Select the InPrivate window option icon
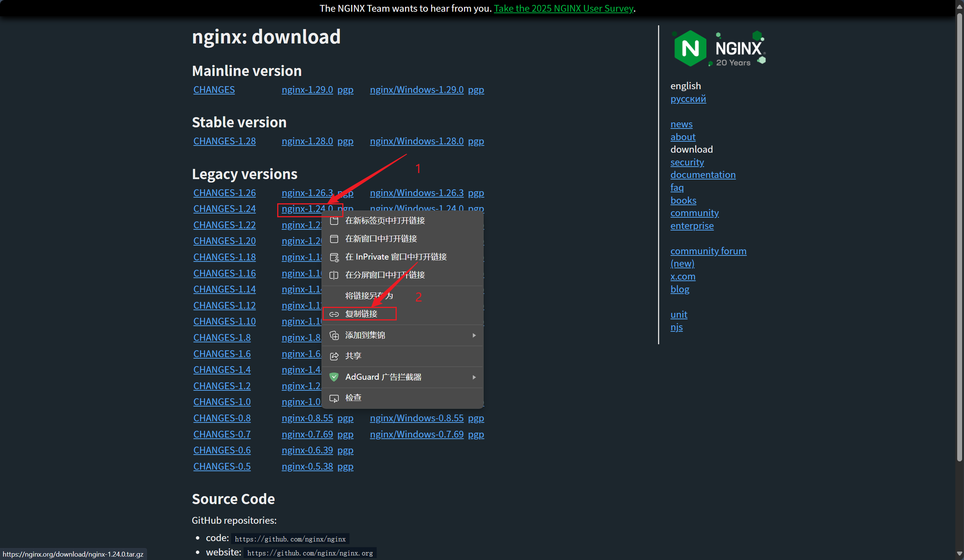This screenshot has width=964, height=560. (334, 257)
